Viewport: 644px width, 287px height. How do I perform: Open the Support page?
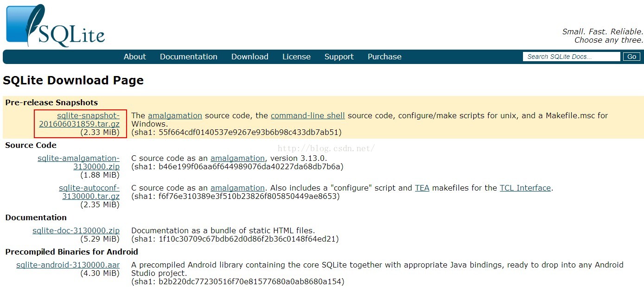coord(339,57)
